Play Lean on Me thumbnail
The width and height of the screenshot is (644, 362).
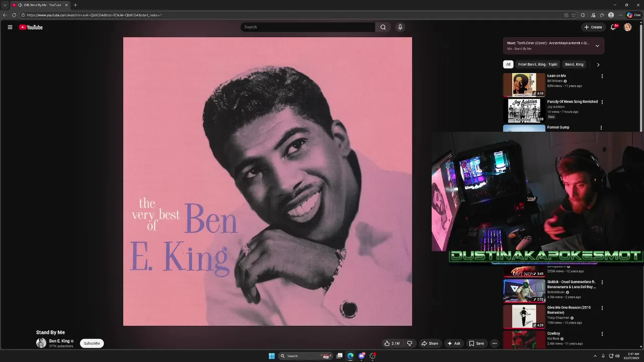point(524,85)
